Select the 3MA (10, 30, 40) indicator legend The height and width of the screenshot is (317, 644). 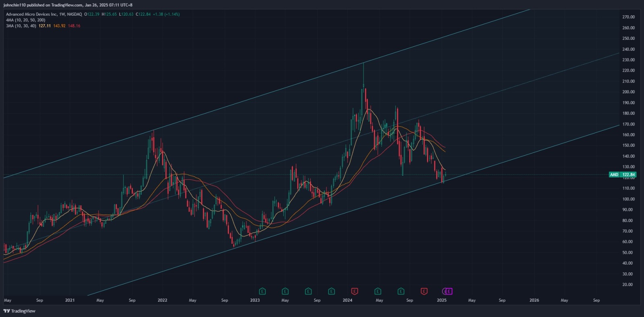(21, 26)
